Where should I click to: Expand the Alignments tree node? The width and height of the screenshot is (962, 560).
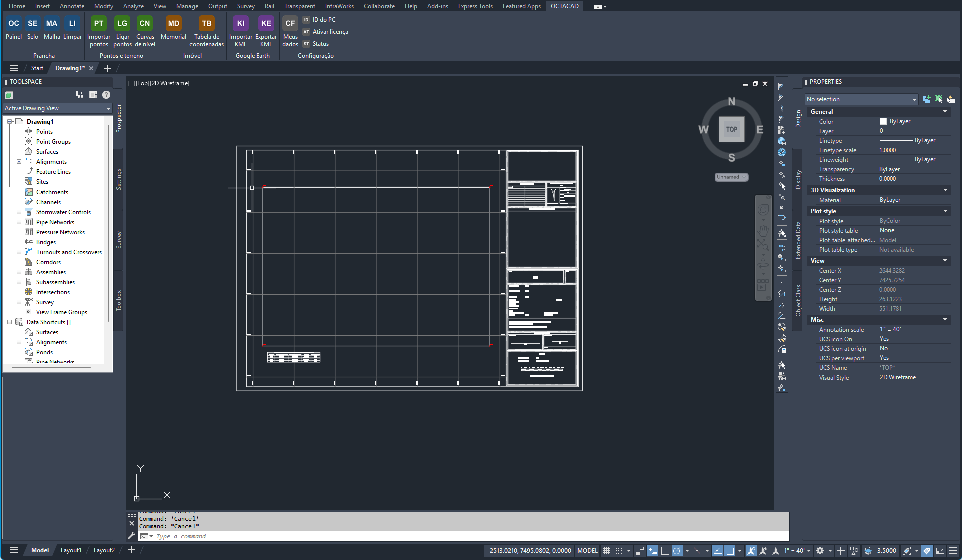click(x=19, y=162)
